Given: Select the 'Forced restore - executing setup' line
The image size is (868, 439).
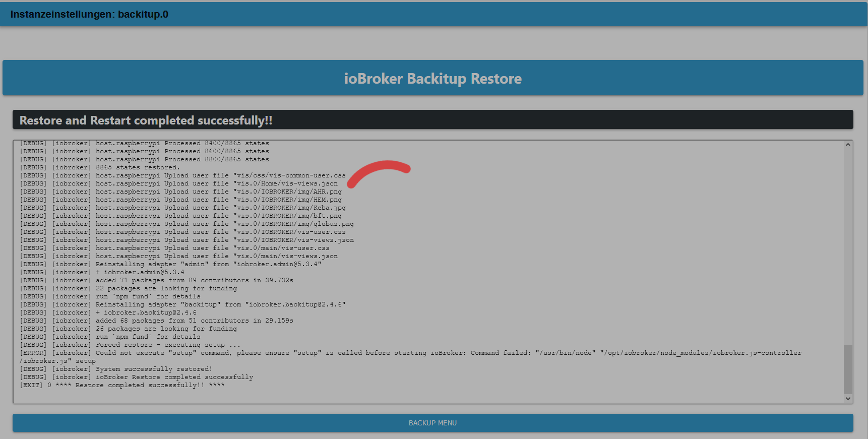Looking at the screenshot, I should 131,345.
